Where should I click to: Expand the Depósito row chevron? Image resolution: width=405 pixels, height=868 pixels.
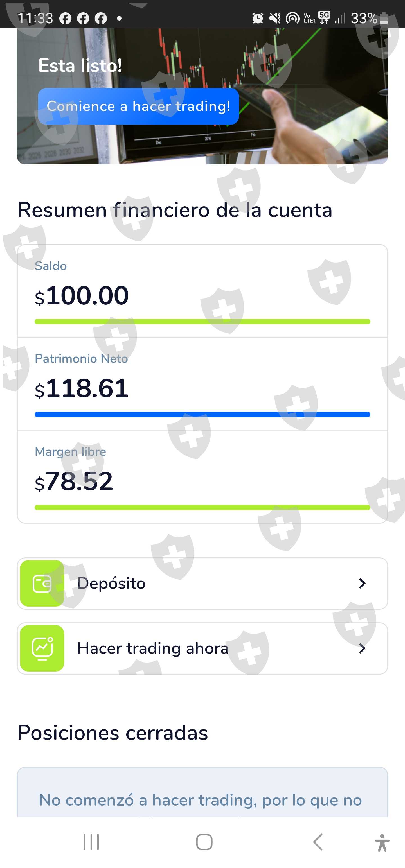click(362, 583)
